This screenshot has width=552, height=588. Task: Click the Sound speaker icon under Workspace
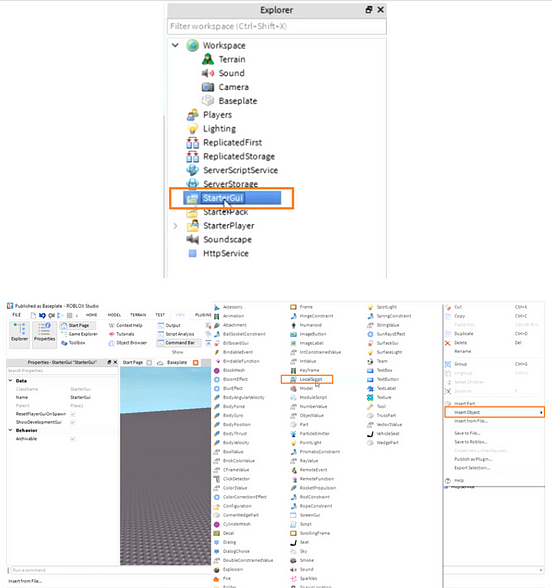208,73
